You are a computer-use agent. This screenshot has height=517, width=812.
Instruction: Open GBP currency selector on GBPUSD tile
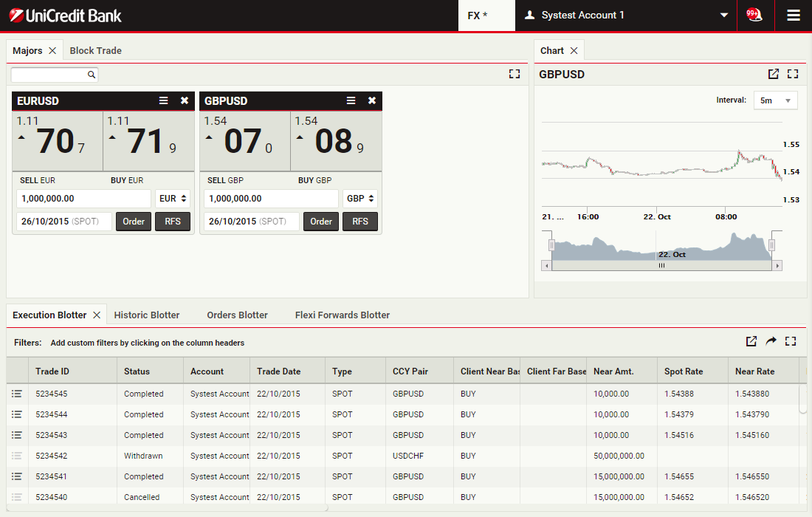click(x=360, y=199)
